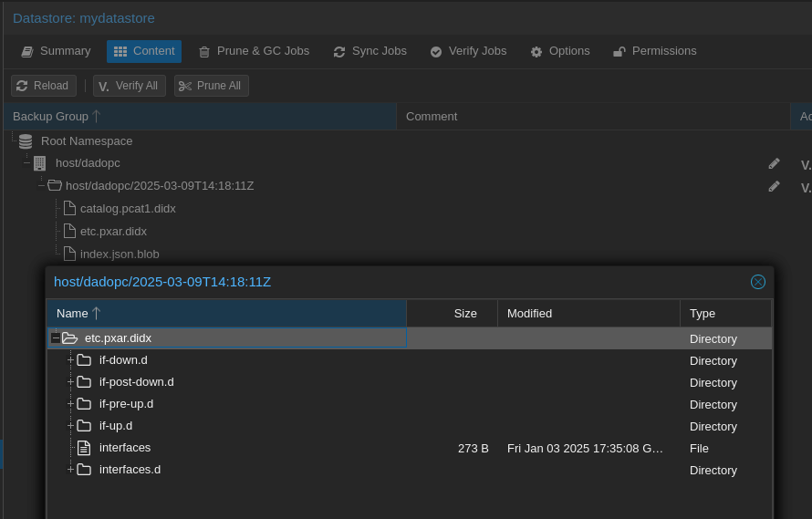This screenshot has height=519, width=812.
Task: Close the file browser dialog
Action: click(757, 282)
